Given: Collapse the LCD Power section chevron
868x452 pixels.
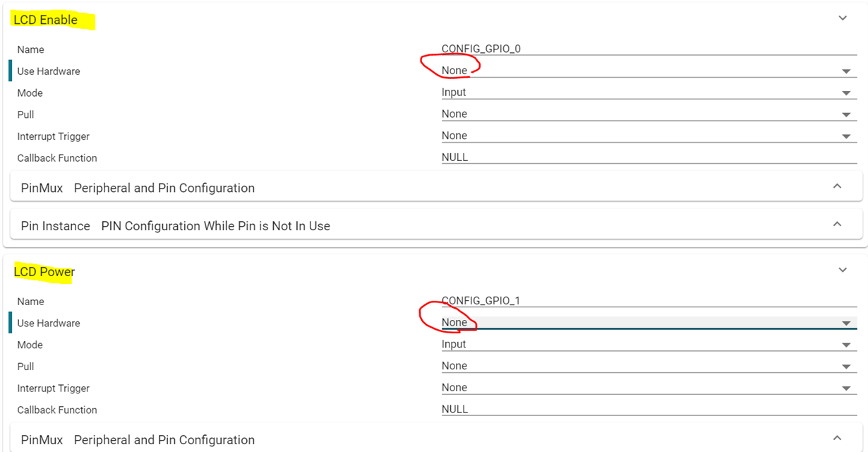Looking at the screenshot, I should [x=843, y=270].
